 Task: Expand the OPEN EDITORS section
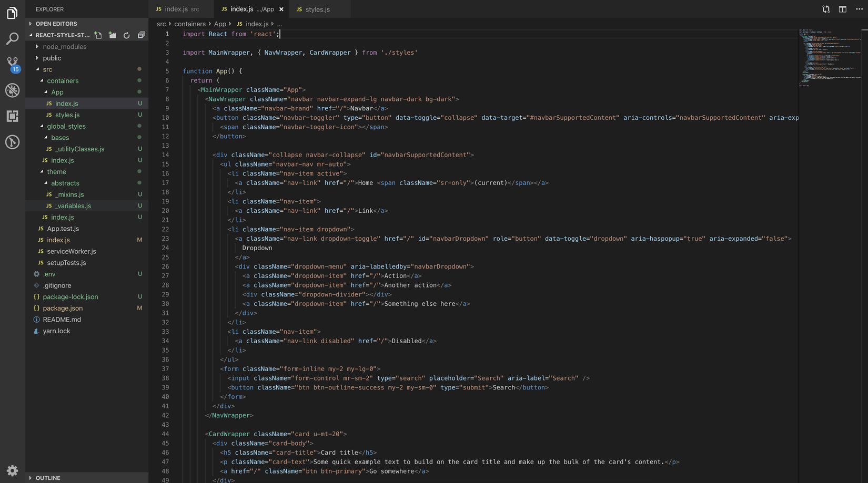pyautogui.click(x=56, y=24)
